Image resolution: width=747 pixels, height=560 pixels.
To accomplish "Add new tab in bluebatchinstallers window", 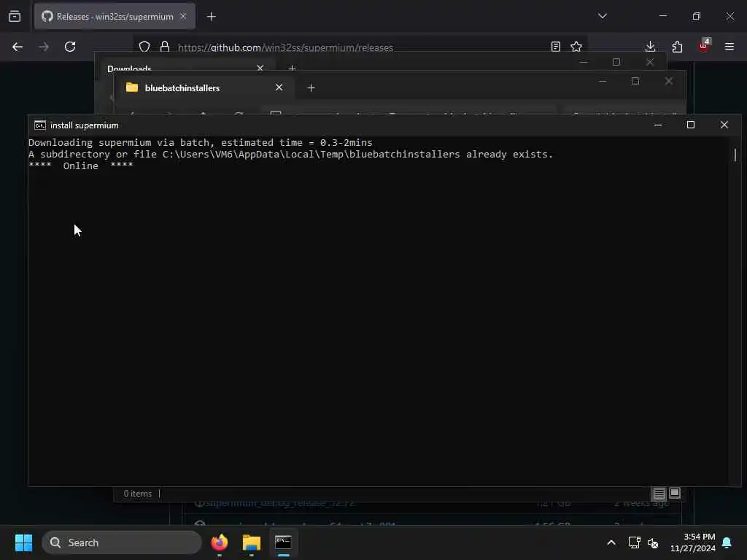I will 311,88.
